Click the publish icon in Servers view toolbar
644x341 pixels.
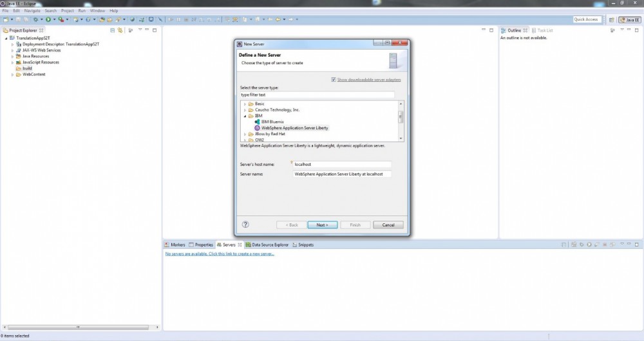pos(612,244)
